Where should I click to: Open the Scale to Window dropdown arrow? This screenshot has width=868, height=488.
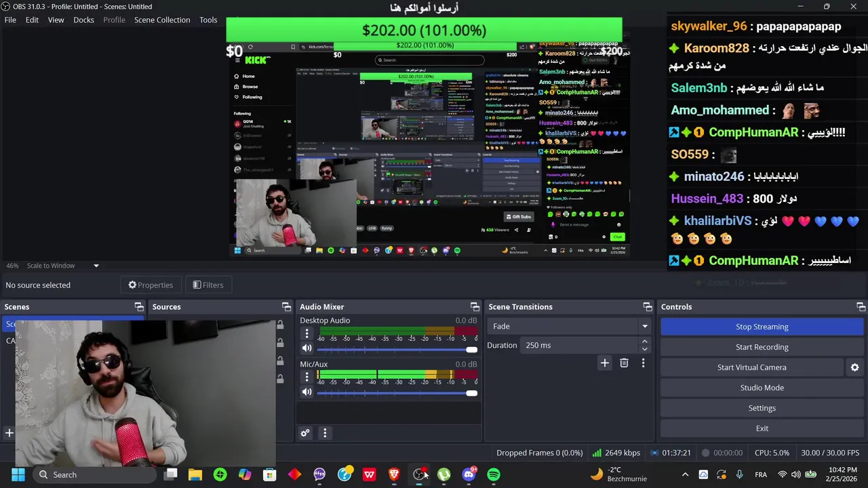click(x=96, y=266)
